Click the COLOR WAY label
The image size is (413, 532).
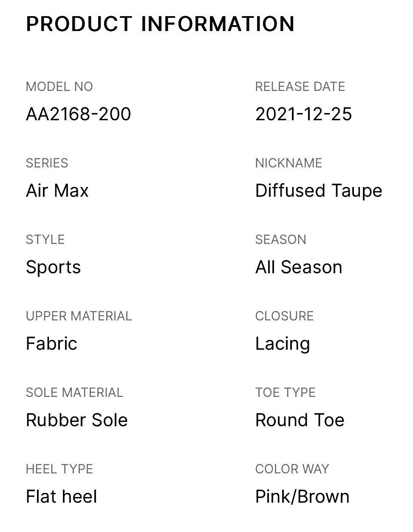click(292, 469)
